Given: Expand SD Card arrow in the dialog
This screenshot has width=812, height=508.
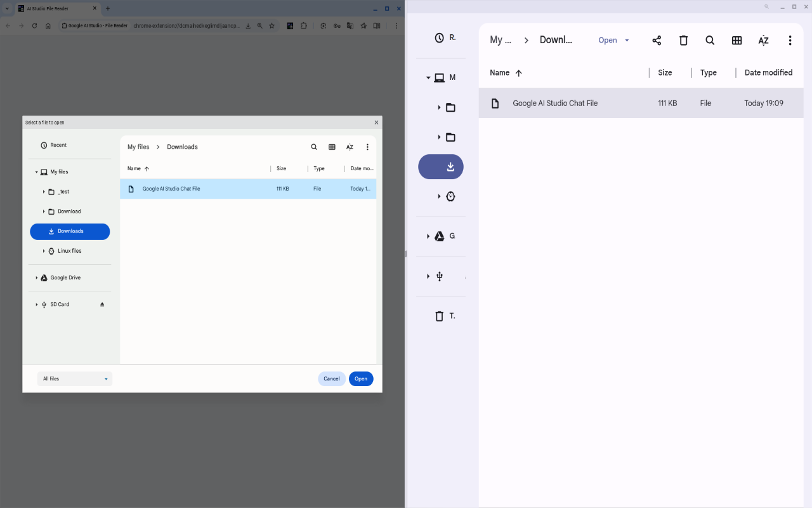Looking at the screenshot, I should 37,304.
